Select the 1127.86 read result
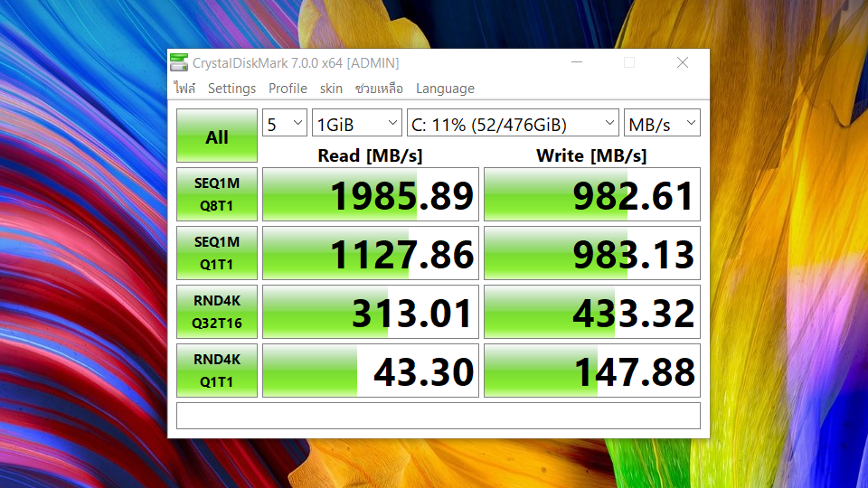Screen dimensions: 868x488 tap(371, 253)
